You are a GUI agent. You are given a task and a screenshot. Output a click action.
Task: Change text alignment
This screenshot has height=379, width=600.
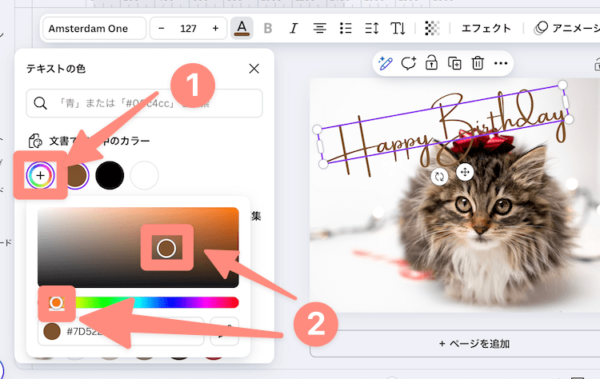point(320,28)
